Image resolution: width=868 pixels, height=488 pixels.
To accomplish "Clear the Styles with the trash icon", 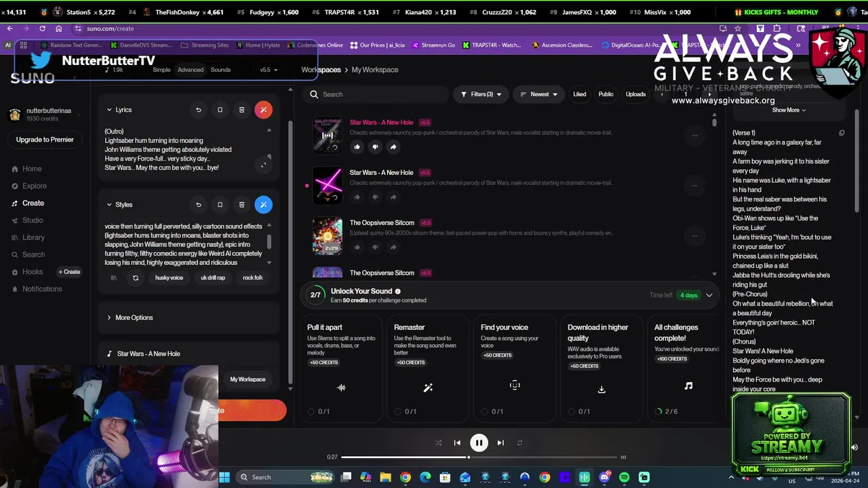I will click(x=241, y=205).
